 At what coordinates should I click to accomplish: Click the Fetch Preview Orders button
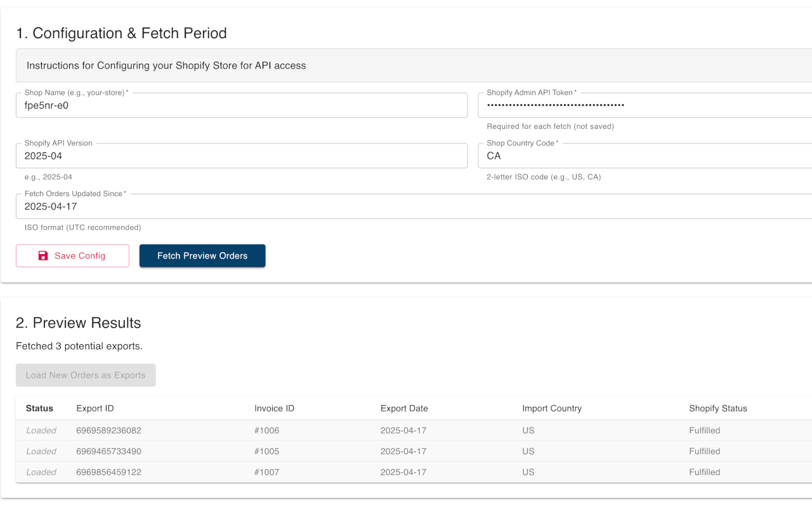(x=202, y=255)
